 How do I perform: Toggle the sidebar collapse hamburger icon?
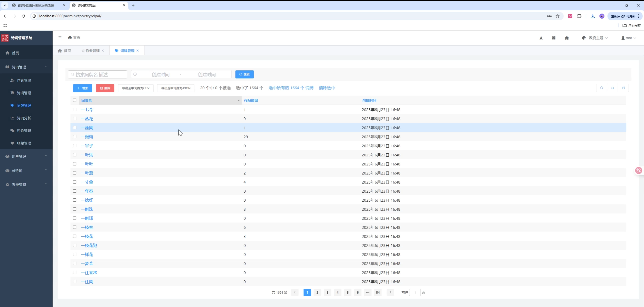60,38
